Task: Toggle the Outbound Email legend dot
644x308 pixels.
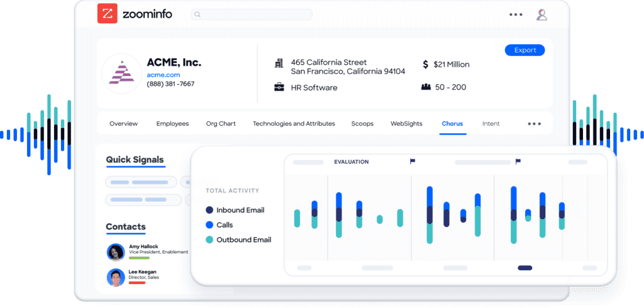Action: coord(209,240)
